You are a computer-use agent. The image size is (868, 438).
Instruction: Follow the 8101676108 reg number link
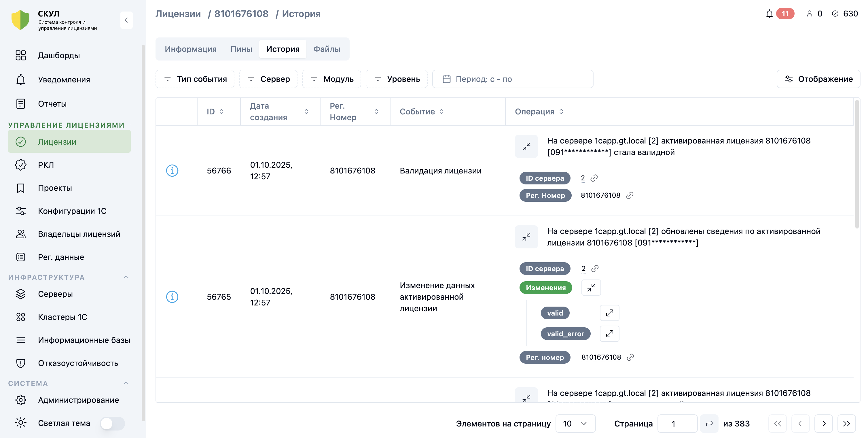tap(600, 195)
